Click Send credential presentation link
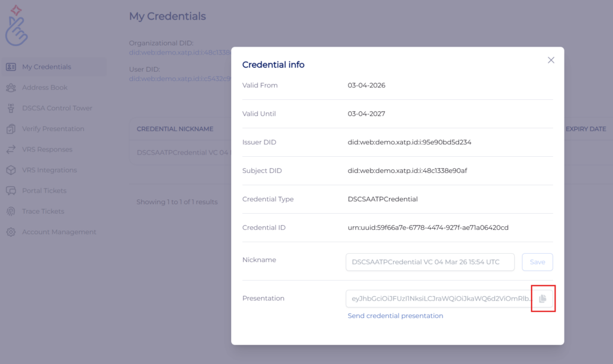 [x=395, y=316]
